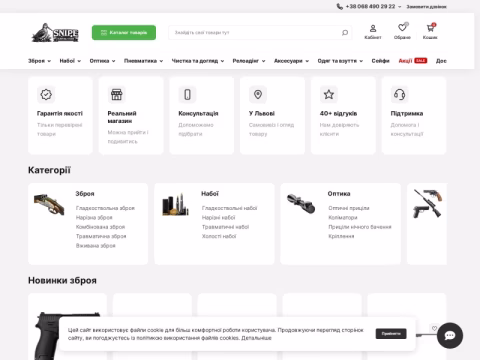480x360 pixels.
Task: Open the Зброя category heading
Action: tap(85, 194)
